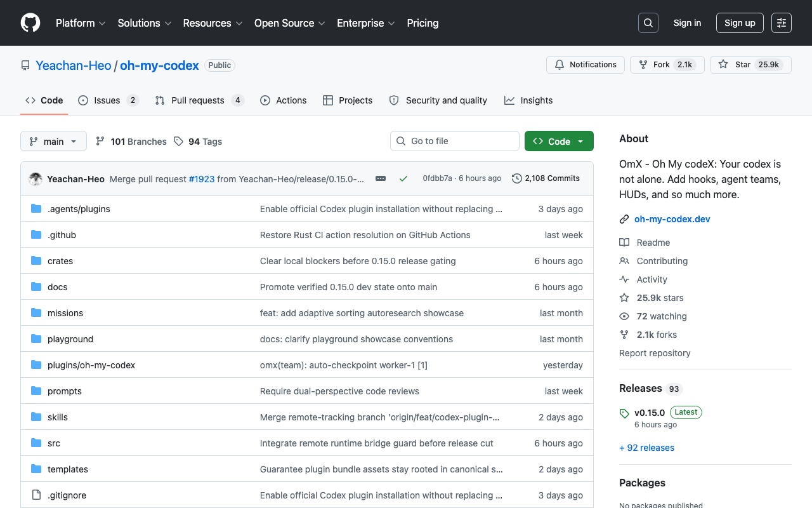This screenshot has height=508, width=812.
Task: Click the link icon beside oh-my-codex.dev
Action: coord(624,219)
